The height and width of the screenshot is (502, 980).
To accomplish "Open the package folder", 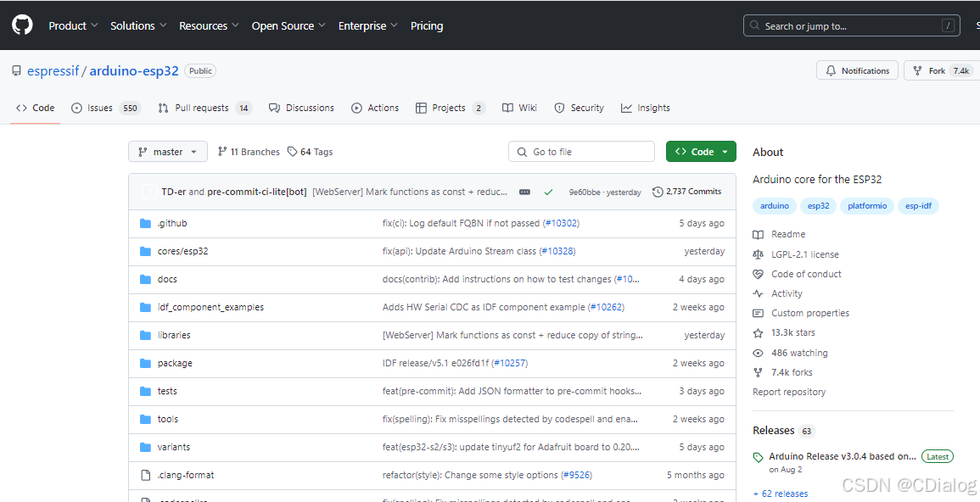I will 175,363.
